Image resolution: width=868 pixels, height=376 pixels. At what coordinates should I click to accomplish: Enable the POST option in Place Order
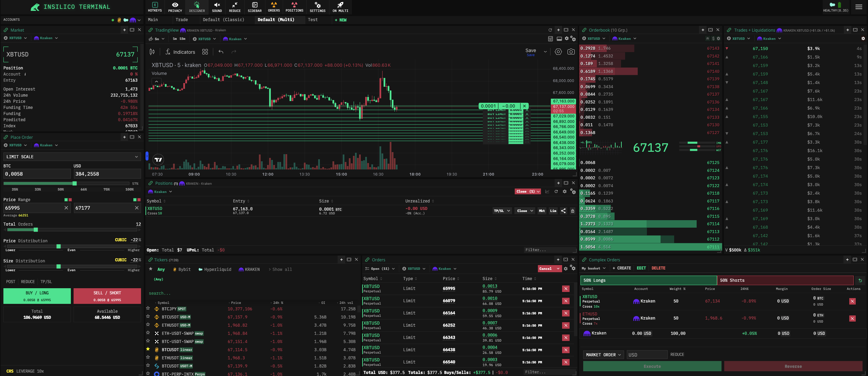click(11, 282)
